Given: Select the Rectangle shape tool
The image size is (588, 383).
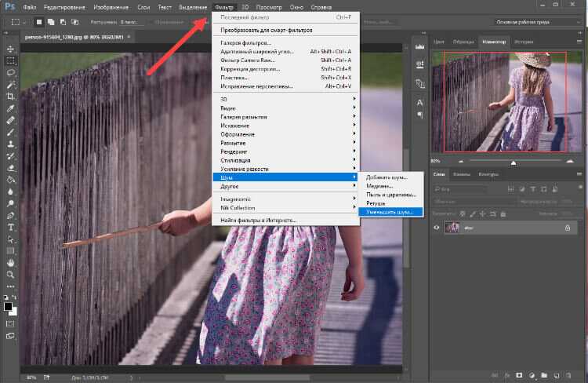Looking at the screenshot, I should tap(10, 251).
